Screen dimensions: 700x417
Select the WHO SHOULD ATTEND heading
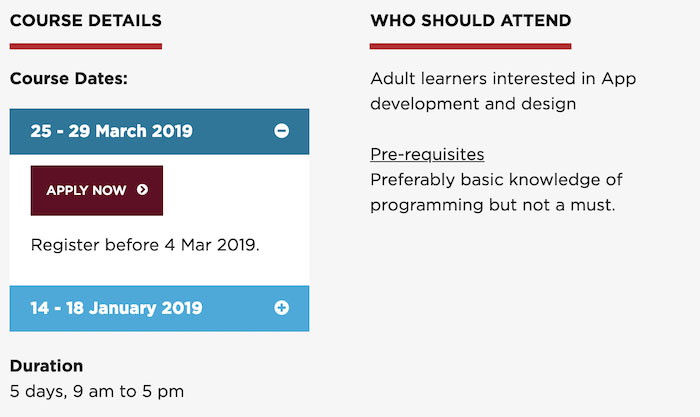pyautogui.click(x=470, y=20)
